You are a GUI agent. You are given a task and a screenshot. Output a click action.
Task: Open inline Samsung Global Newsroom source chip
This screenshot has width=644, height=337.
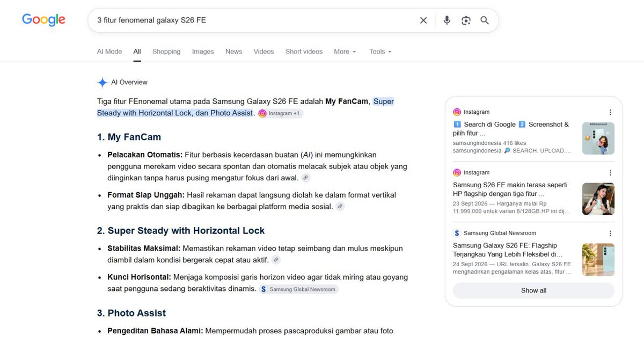299,289
